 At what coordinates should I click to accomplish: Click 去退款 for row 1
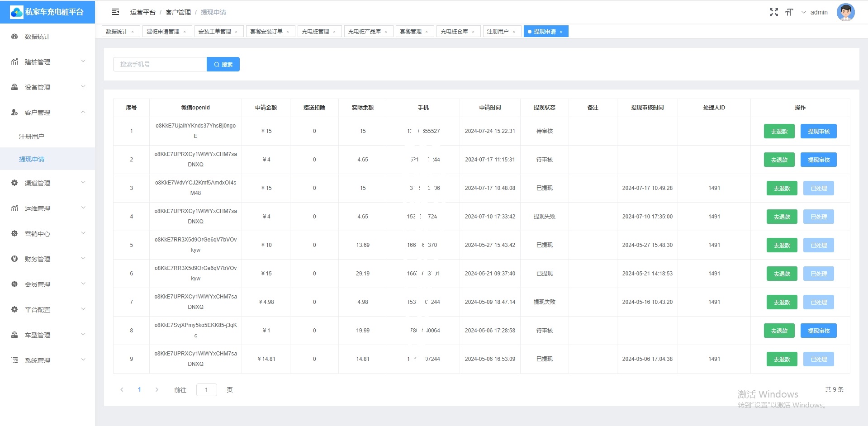(x=779, y=131)
